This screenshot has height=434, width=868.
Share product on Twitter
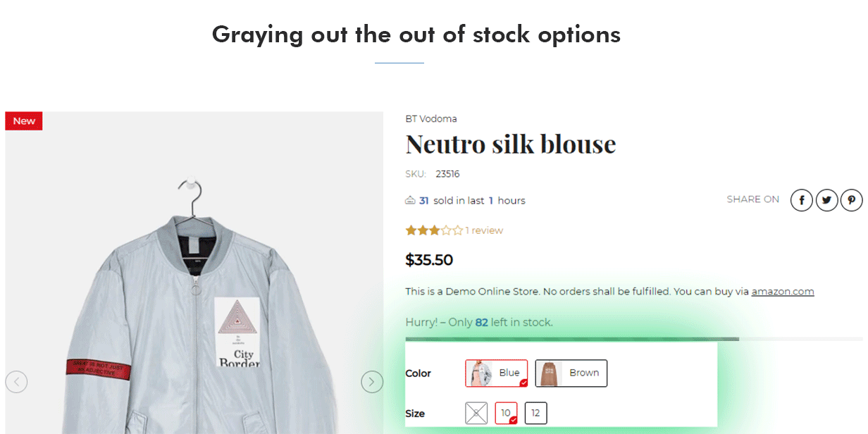pyautogui.click(x=826, y=200)
